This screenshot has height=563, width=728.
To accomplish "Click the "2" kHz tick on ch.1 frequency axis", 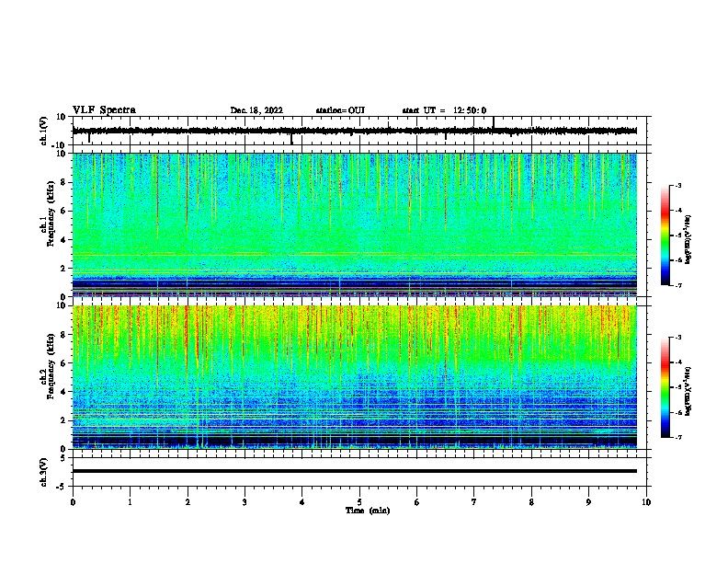I will pos(63,268).
